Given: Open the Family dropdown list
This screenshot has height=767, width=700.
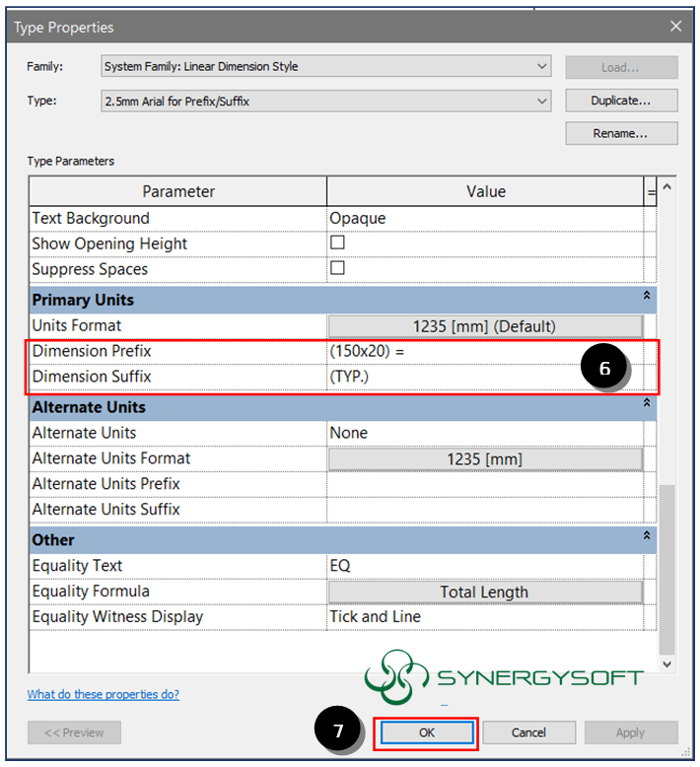Looking at the screenshot, I should pos(542,67).
